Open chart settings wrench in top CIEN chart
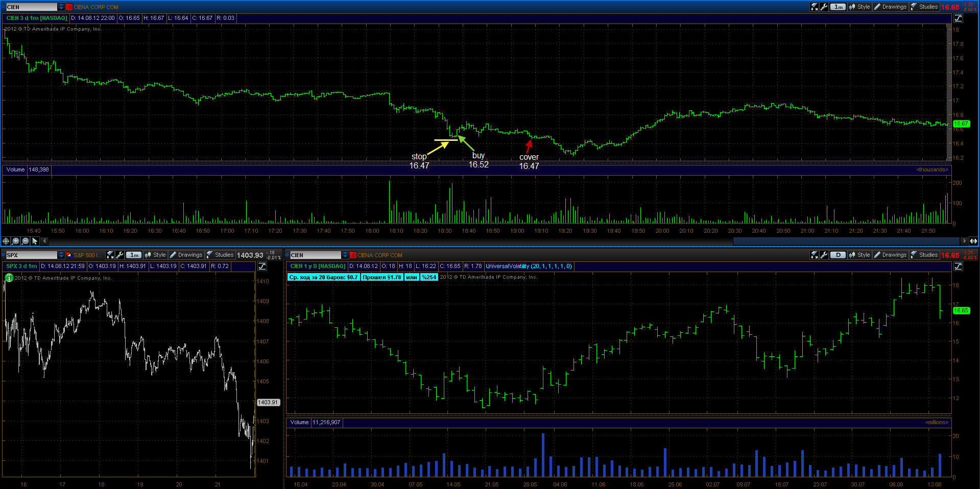This screenshot has width=980, height=489. click(824, 7)
